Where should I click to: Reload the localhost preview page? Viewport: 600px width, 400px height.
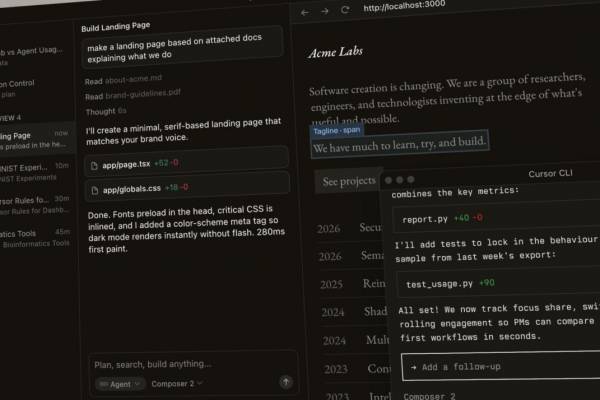[345, 10]
